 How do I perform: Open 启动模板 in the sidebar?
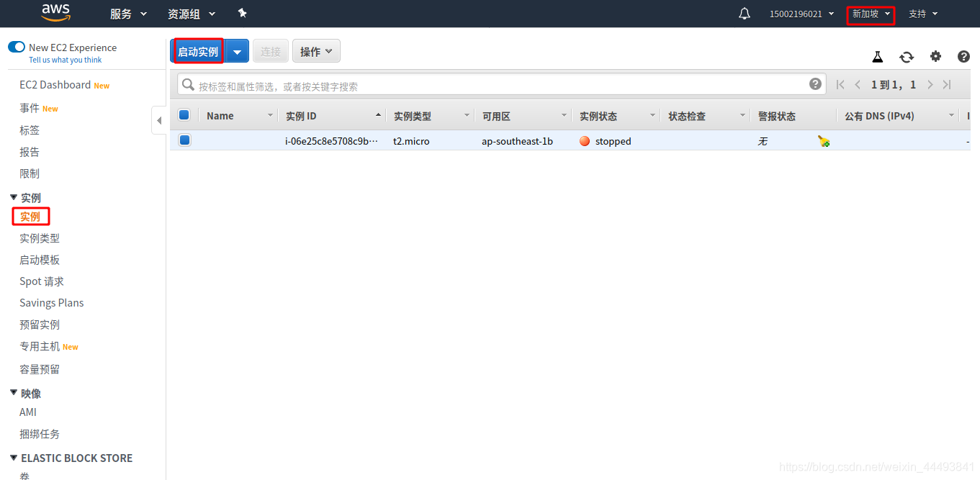(40, 260)
